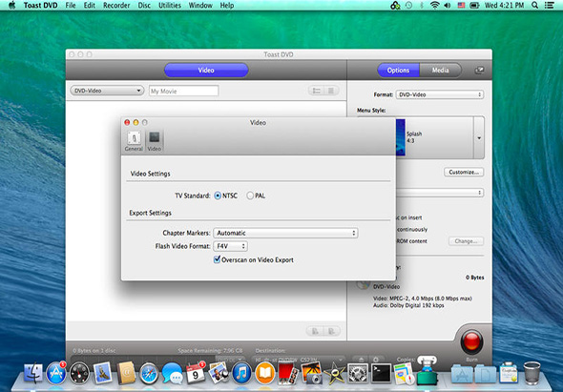
Task: Open Contacts address book in dock
Action: click(126, 373)
